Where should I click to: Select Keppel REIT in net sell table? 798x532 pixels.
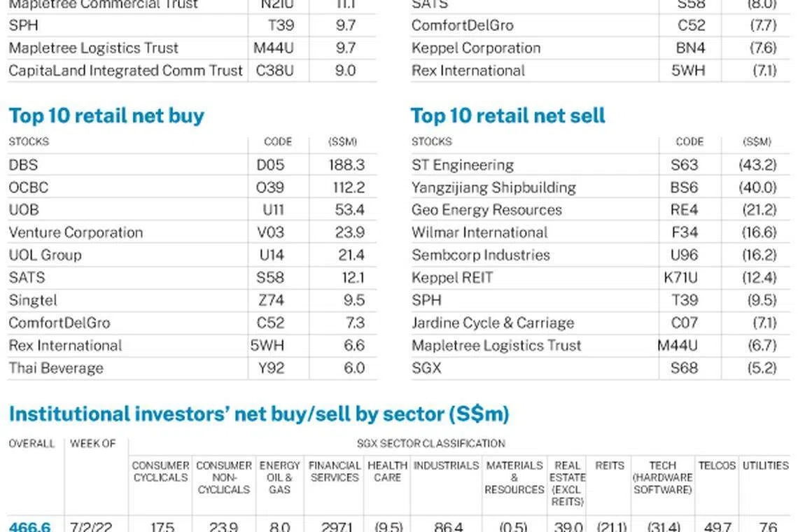point(452,278)
